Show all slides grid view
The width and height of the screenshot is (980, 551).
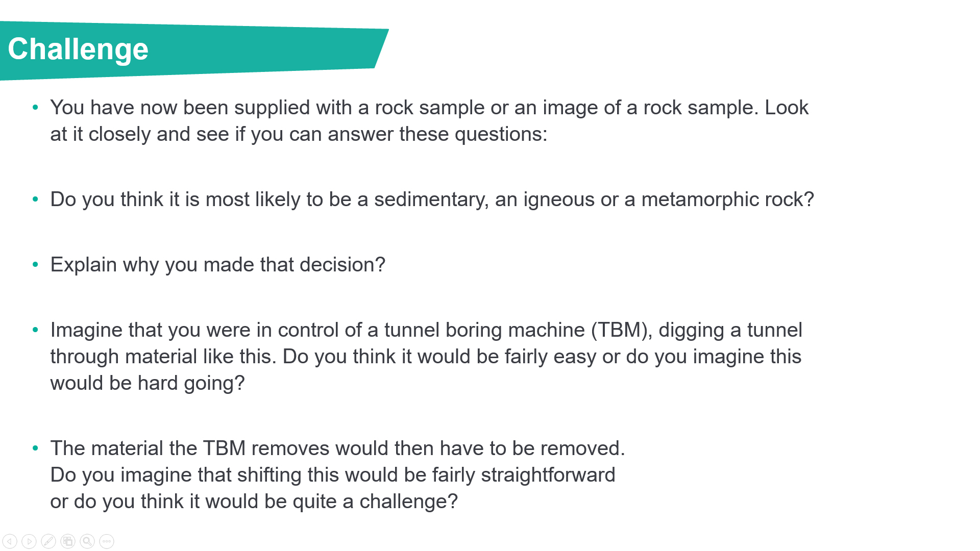(68, 541)
